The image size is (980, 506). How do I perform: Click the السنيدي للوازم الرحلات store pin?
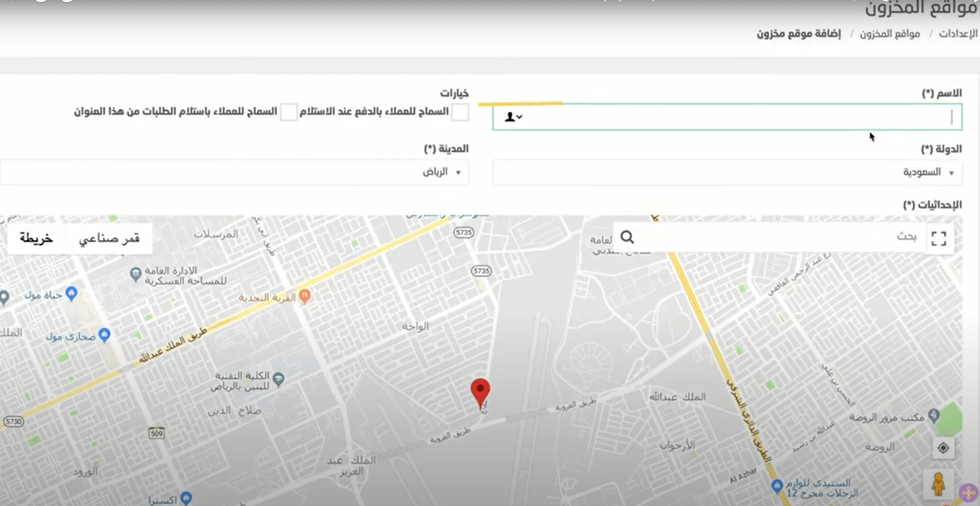[777, 486]
